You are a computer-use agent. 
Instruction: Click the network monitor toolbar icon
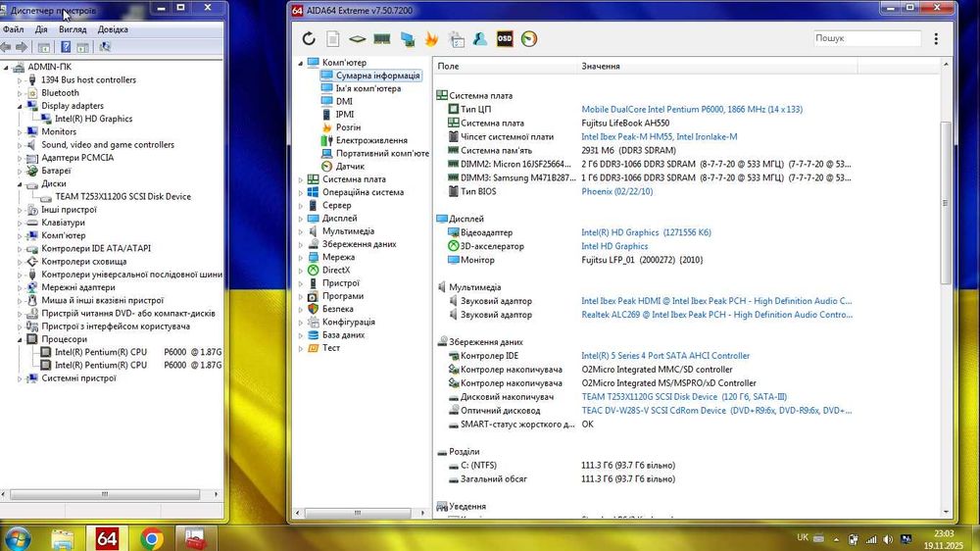[x=408, y=39]
